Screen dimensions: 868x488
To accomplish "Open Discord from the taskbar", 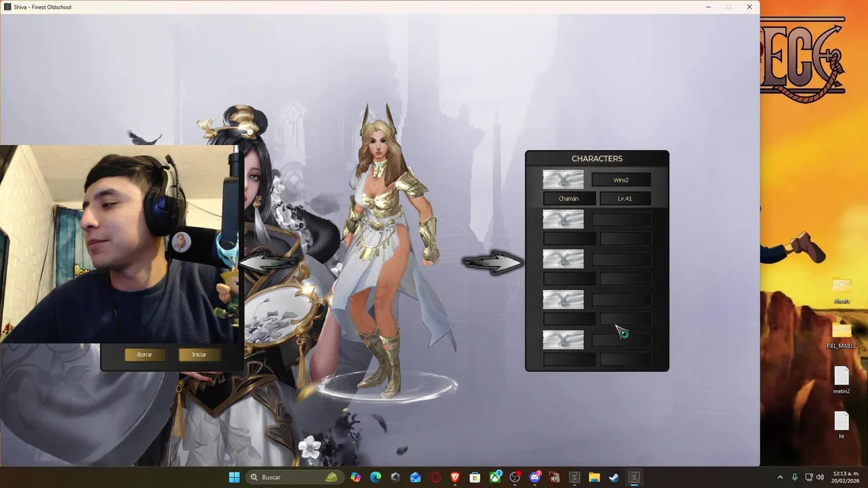I will pyautogui.click(x=535, y=477).
